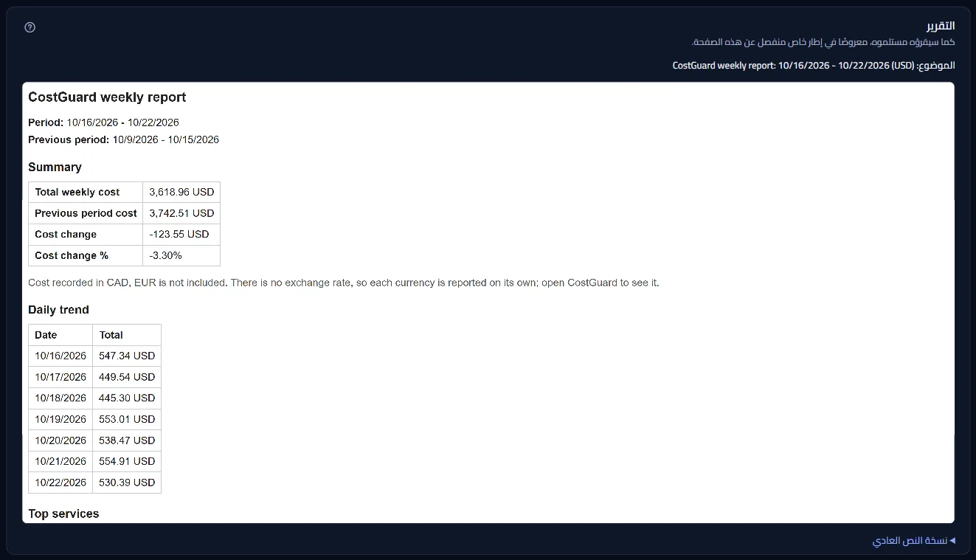Click the Daily trend heading
The image size is (976, 560).
click(58, 310)
